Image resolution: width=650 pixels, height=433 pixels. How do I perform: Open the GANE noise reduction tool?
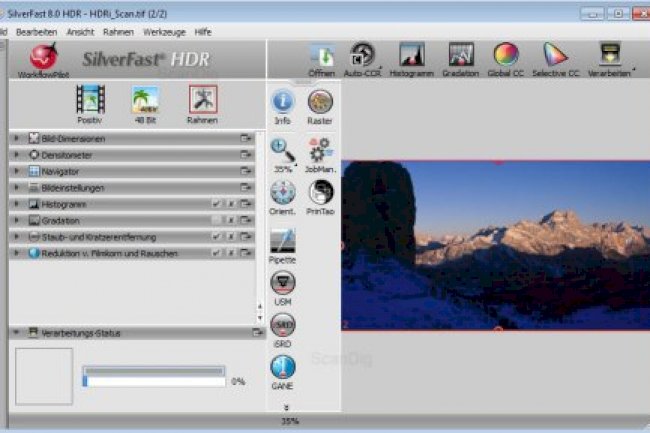coord(283,369)
